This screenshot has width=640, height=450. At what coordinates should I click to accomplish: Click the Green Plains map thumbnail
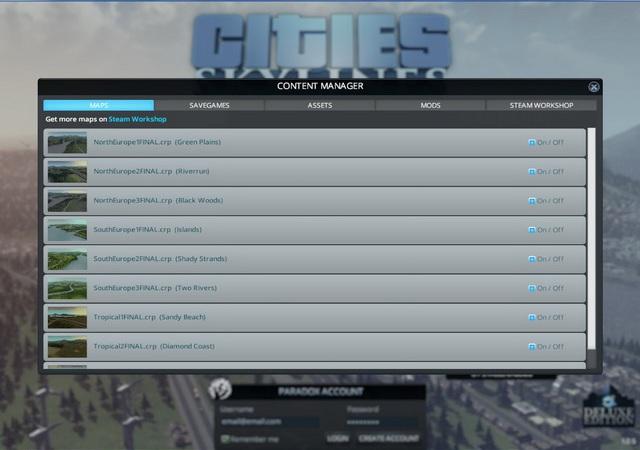point(67,143)
